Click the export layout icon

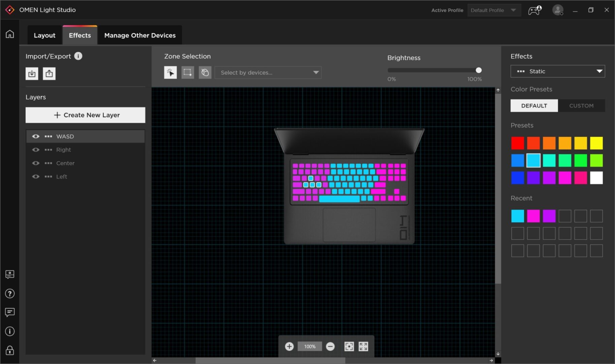49,73
